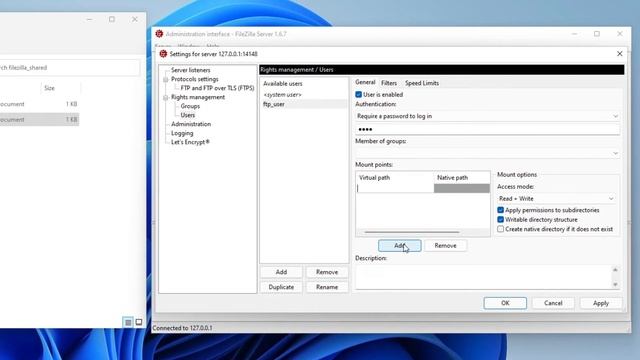Screen dimensions: 640x360
Task: Click the mount points horizontal scrollbar
Action: click(x=412, y=232)
